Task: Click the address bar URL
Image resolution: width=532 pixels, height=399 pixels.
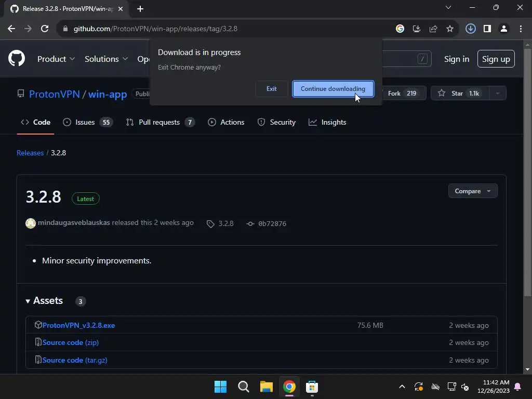Action: tap(155, 29)
